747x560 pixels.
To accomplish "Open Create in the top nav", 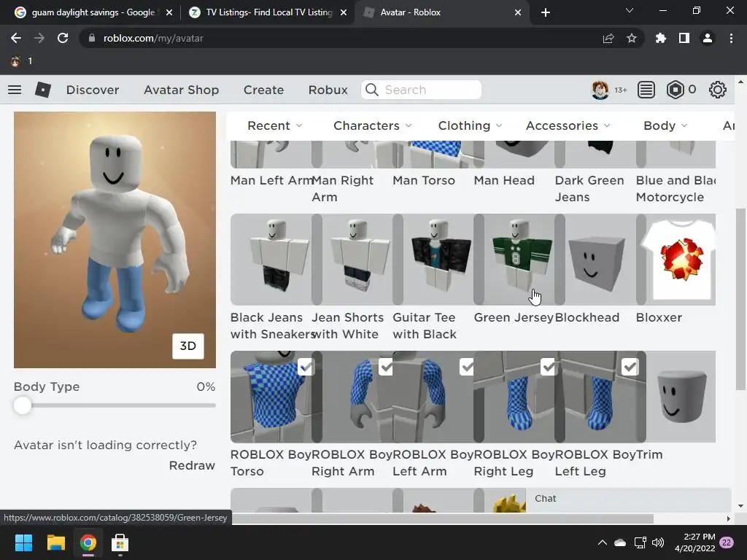I will 263,90.
